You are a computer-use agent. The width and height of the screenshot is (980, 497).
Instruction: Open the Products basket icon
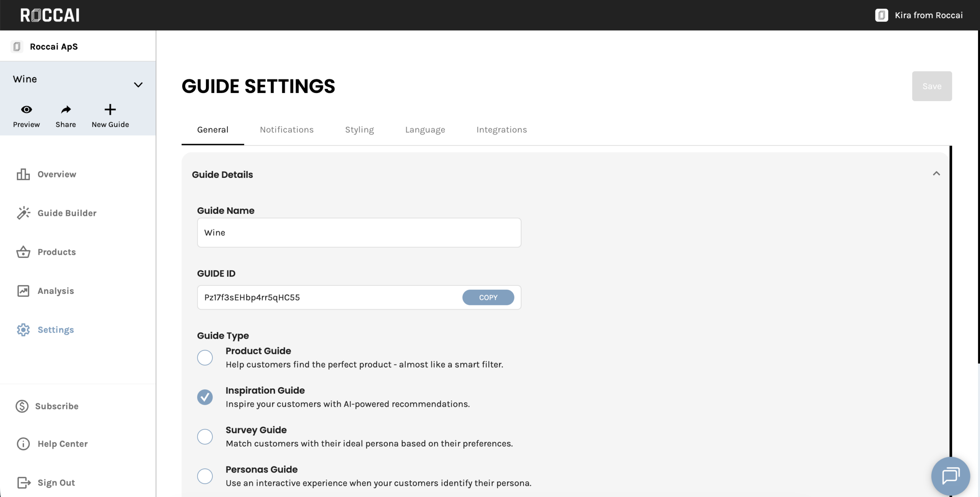(23, 252)
